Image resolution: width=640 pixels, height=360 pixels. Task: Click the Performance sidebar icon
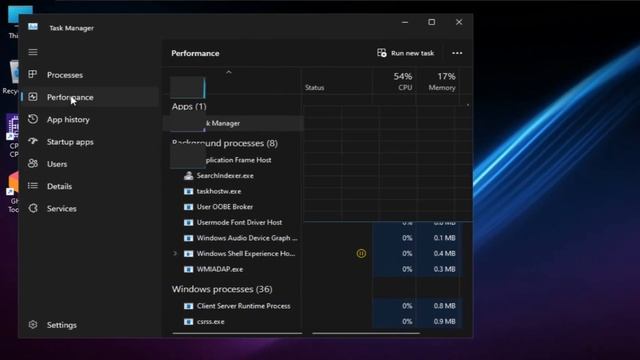point(33,97)
